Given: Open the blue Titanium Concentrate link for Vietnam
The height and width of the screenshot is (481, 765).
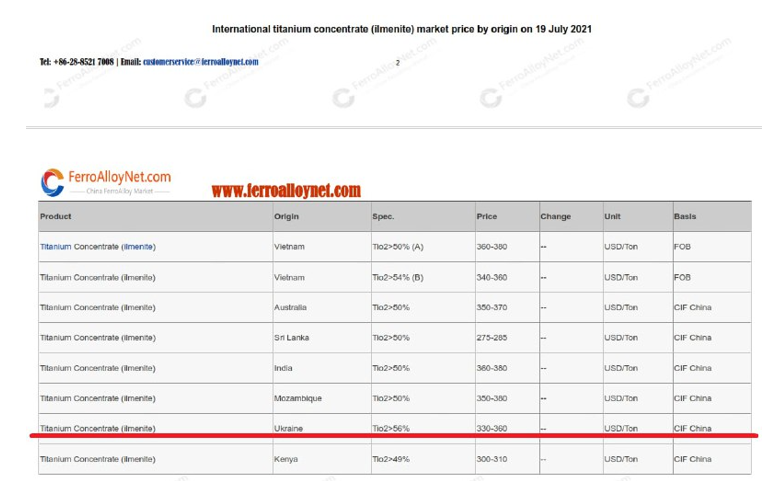Looking at the screenshot, I should [x=97, y=246].
